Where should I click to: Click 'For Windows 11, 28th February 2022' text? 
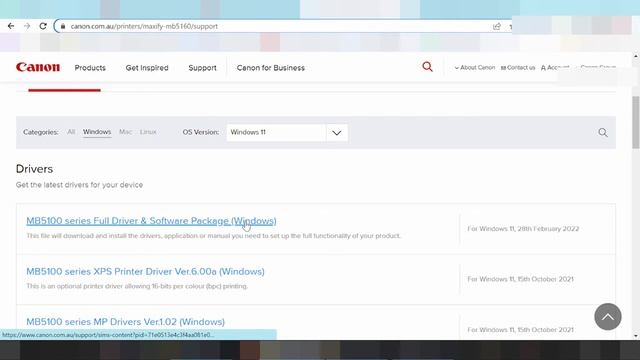click(523, 229)
